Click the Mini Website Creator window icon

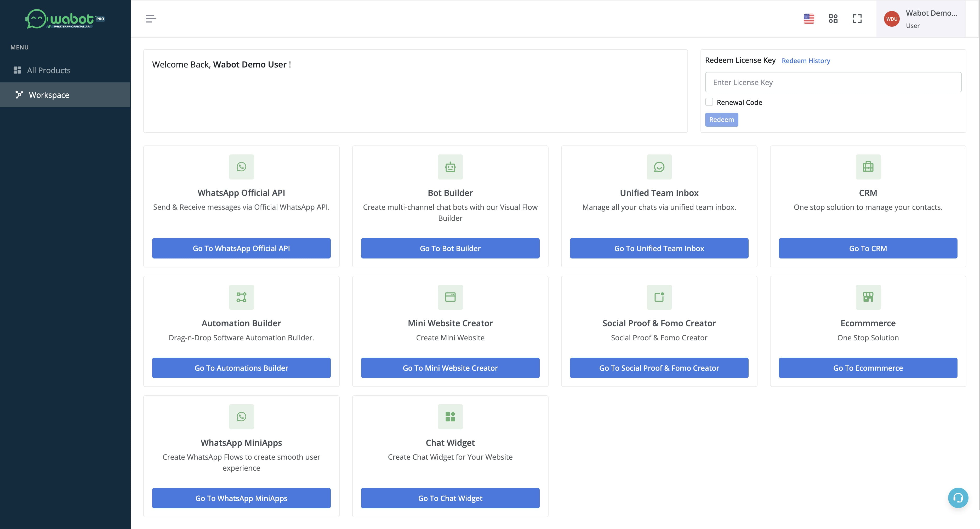click(450, 297)
